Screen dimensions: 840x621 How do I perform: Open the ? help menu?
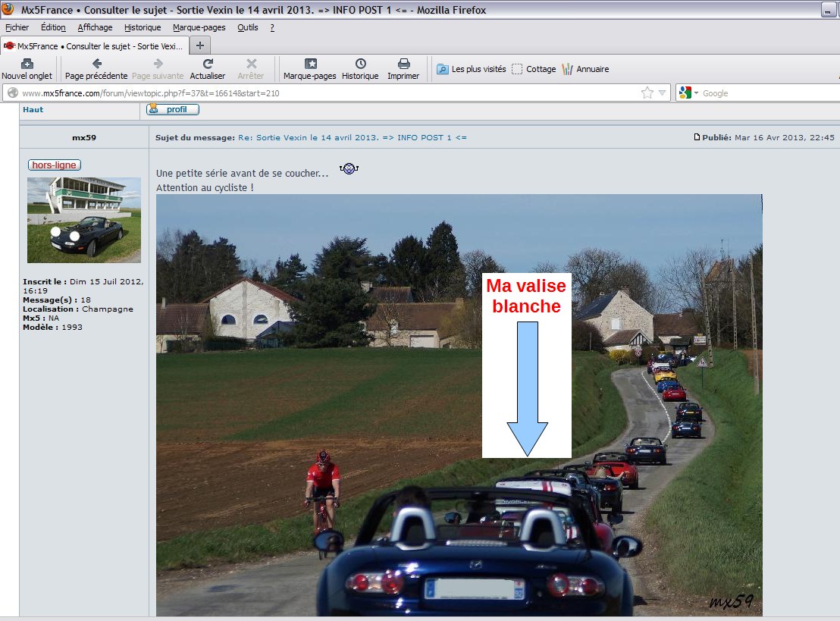(272, 27)
